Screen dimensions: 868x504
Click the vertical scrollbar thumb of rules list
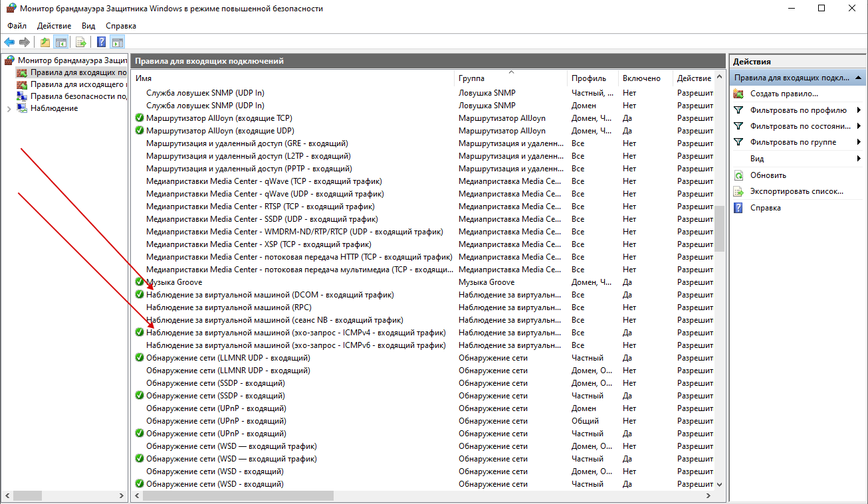[720, 228]
